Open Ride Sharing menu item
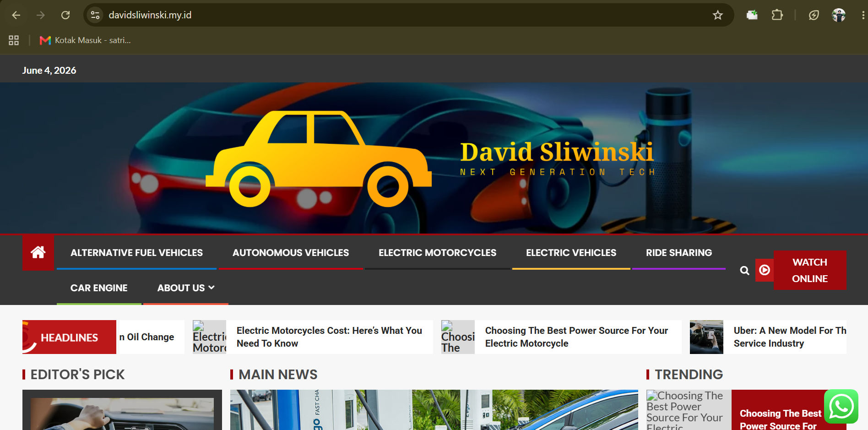Viewport: 868px width, 430px height. [x=679, y=253]
